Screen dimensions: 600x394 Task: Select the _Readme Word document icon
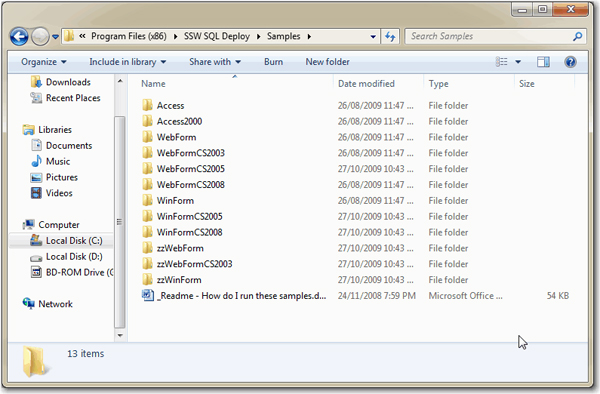coord(148,296)
